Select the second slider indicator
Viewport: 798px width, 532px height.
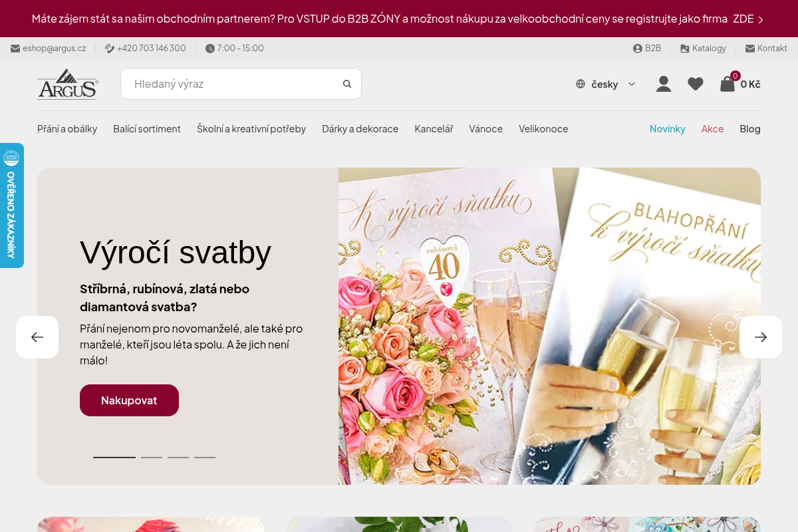pyautogui.click(x=152, y=458)
